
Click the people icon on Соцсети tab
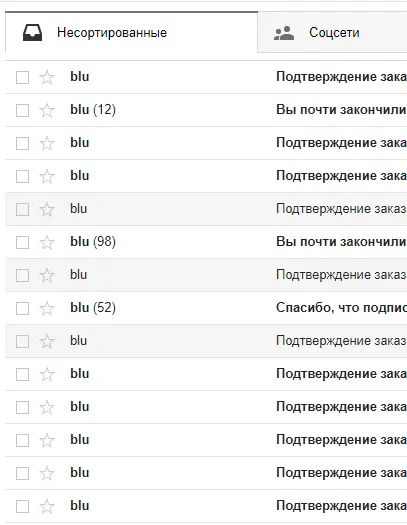[x=284, y=33]
